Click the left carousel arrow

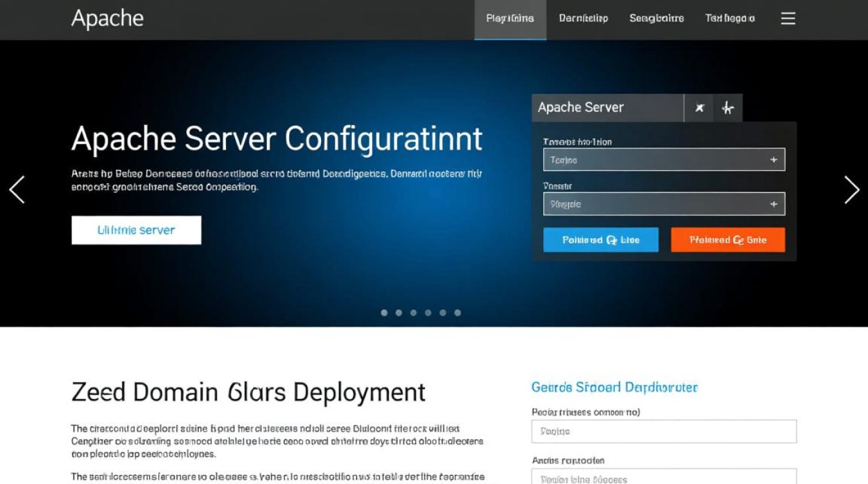click(17, 190)
